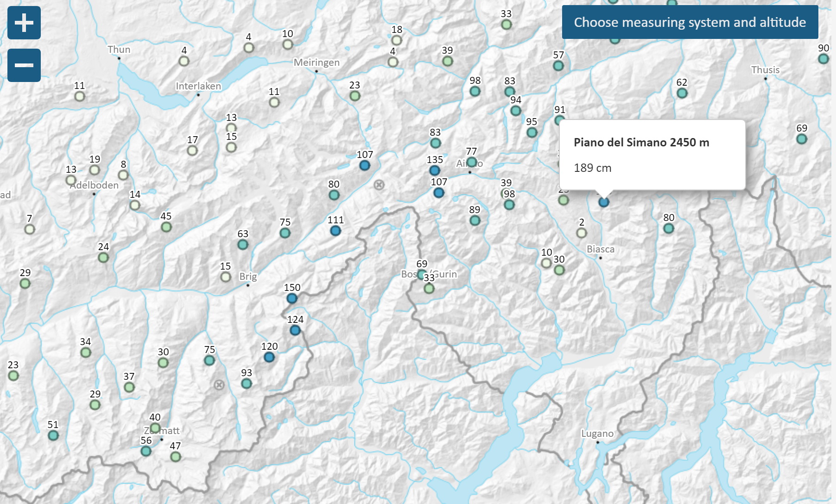836x504 pixels.
Task: Click the Lugano city label
Action: tap(597, 434)
